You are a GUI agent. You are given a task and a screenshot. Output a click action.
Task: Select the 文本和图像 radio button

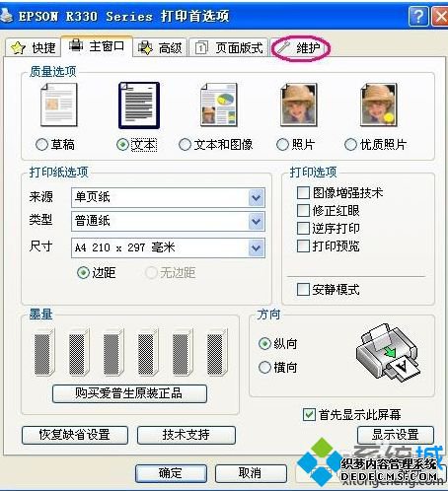(185, 144)
